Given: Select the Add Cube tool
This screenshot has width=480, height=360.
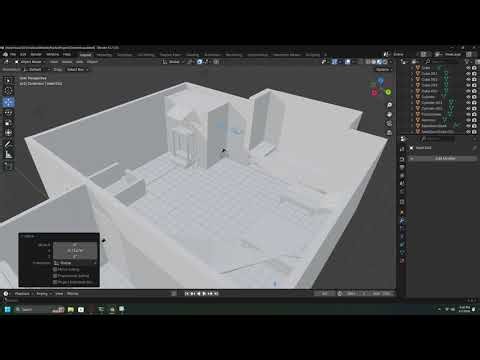Looking at the screenshot, I should pyautogui.click(x=9, y=166).
